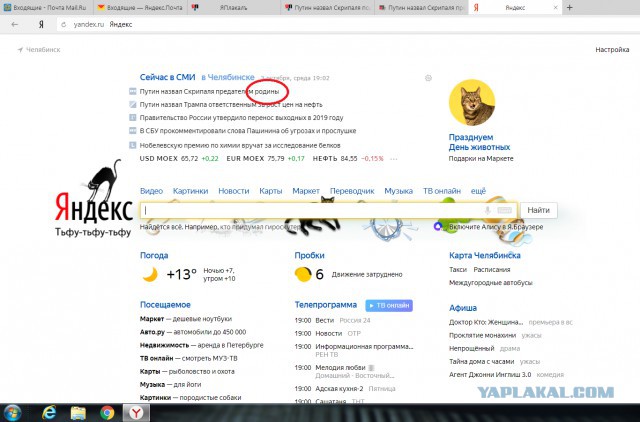The height and width of the screenshot is (422, 640).
Task: Go back with the browser back arrow
Action: coord(15,24)
